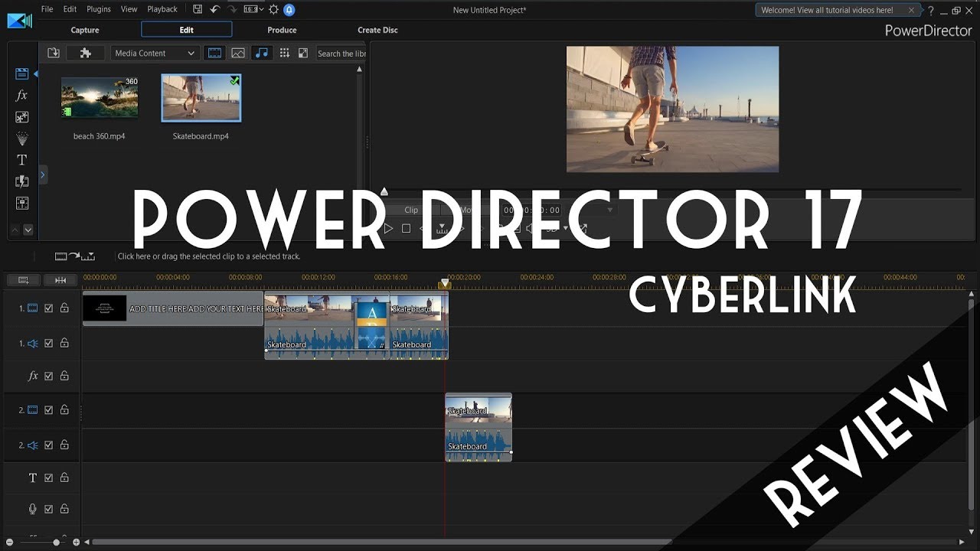Click the play button in preview
980x551 pixels.
(x=388, y=228)
